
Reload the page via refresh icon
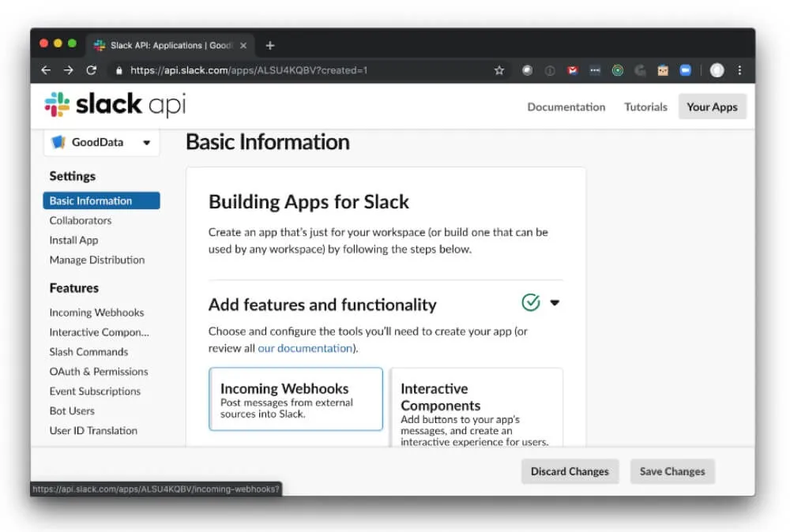pyautogui.click(x=91, y=69)
